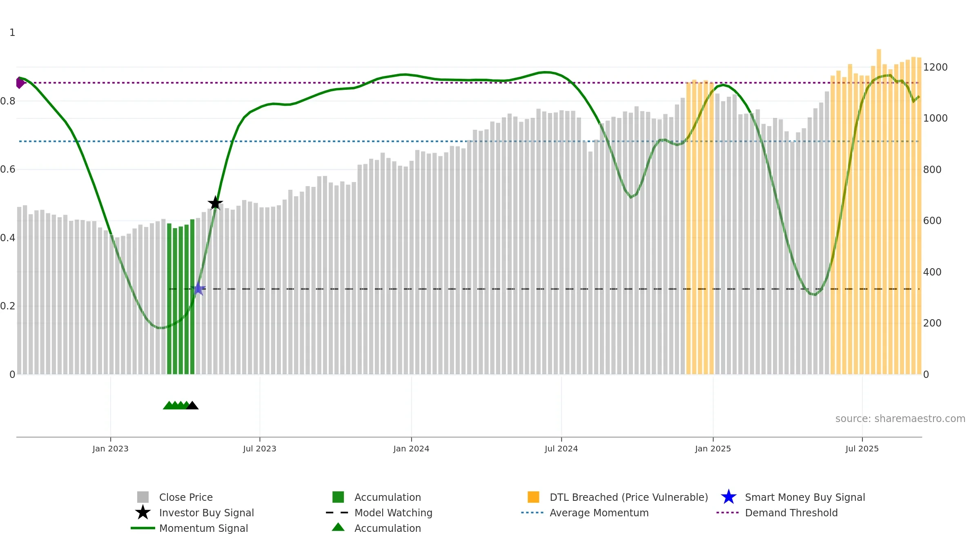This screenshot has width=980, height=551.
Task: Click the black star legend icon
Action: 143,512
